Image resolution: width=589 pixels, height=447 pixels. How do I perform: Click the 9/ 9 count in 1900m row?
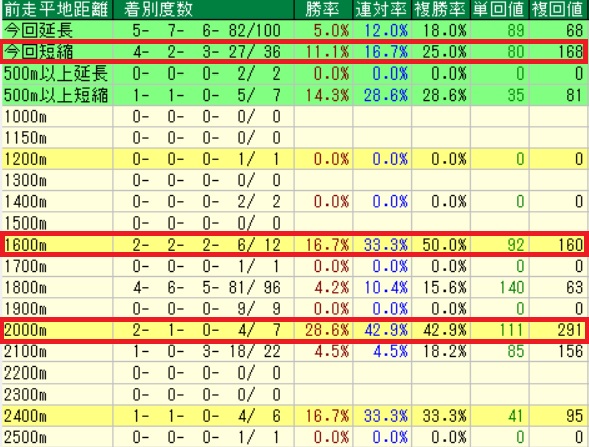pyautogui.click(x=259, y=309)
